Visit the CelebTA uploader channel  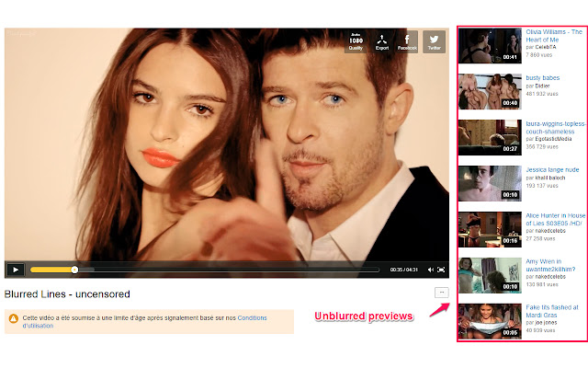545,47
